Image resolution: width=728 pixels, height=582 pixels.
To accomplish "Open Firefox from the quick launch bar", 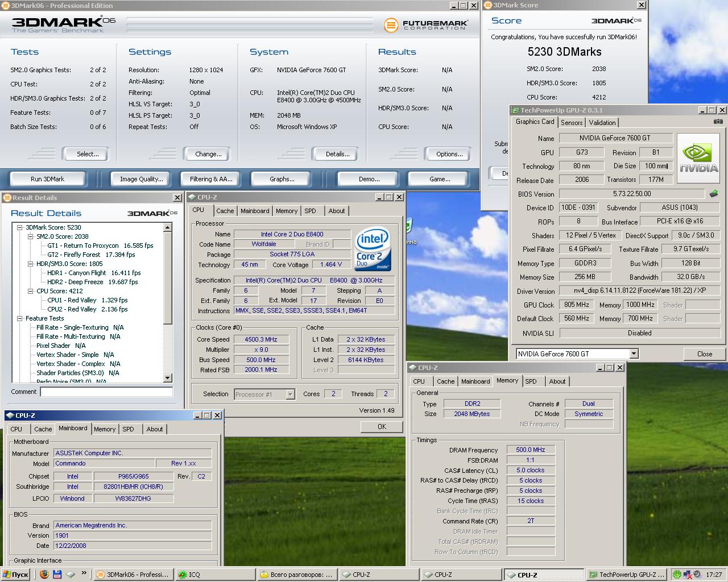I will pos(44,575).
